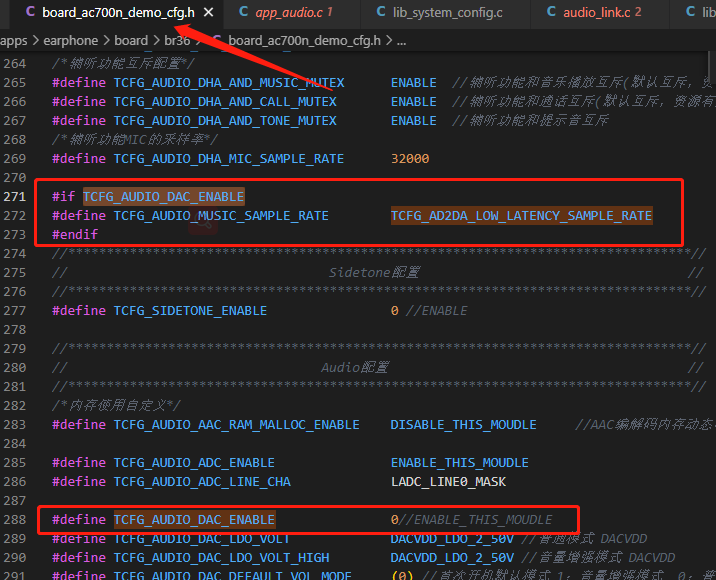Select the 'br36' breadcrumb segment
716x580 pixels.
tap(177, 41)
